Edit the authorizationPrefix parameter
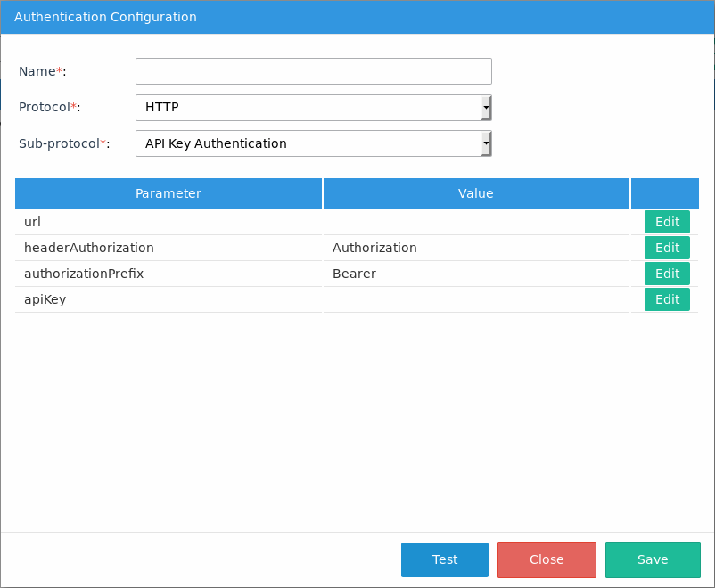This screenshot has width=715, height=588. click(x=667, y=274)
